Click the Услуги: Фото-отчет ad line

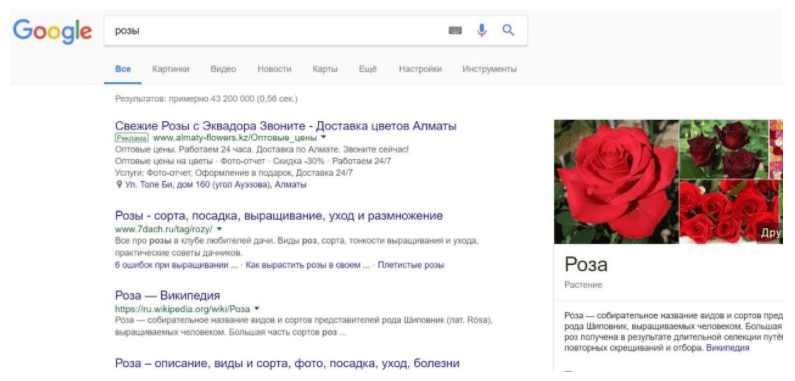[234, 173]
